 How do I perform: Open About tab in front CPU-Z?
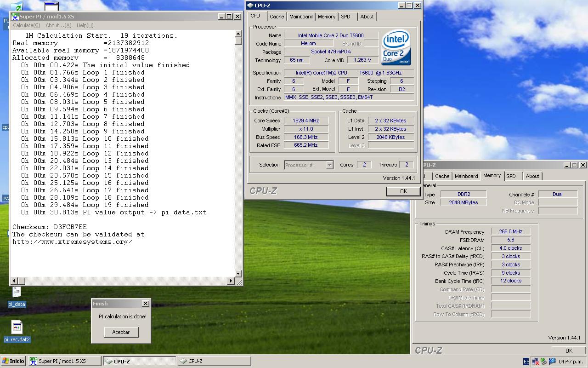(367, 17)
